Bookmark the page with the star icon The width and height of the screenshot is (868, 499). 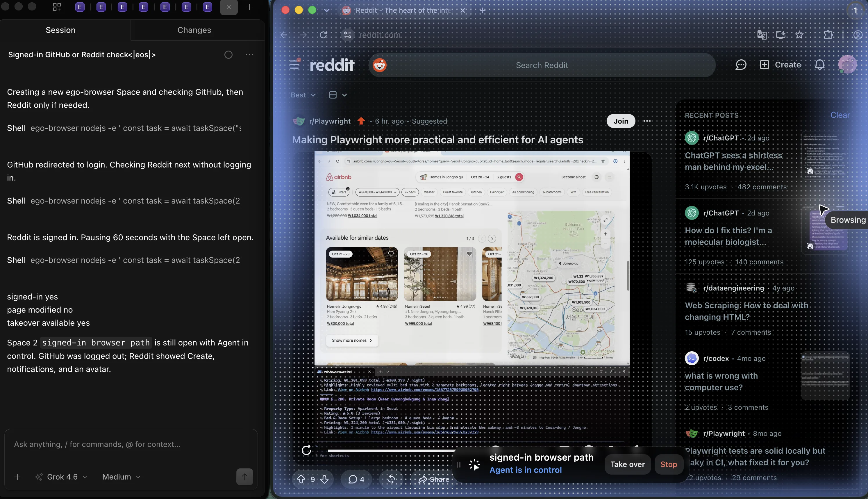coord(799,35)
